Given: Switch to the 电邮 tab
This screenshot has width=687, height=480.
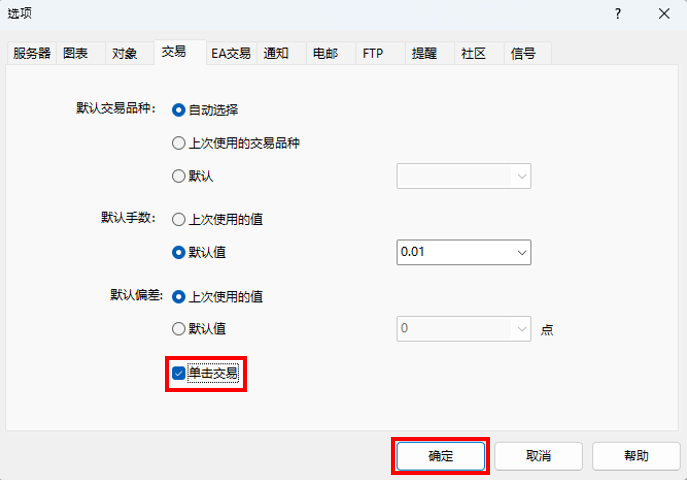Looking at the screenshot, I should [x=325, y=54].
